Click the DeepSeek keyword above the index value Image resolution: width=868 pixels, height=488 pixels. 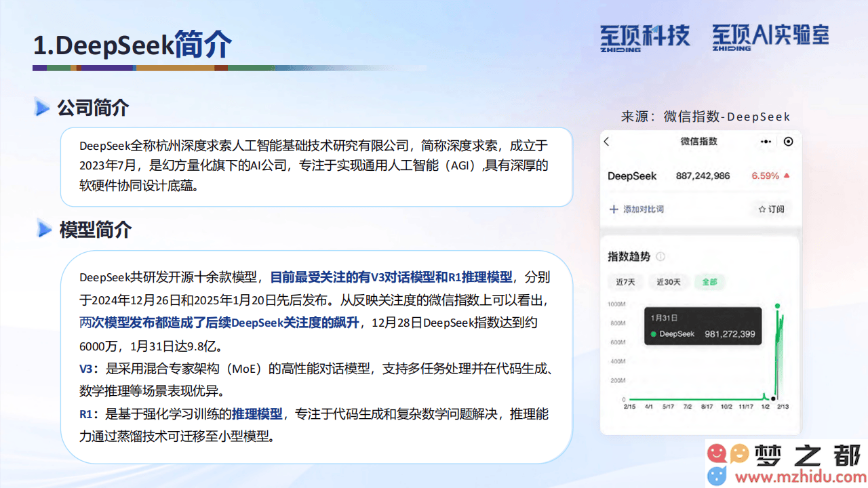632,176
